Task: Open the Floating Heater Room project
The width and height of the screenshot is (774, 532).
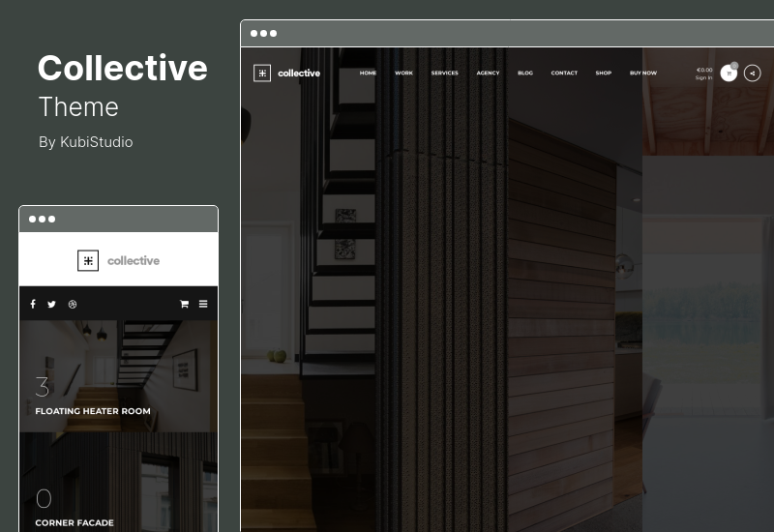Action: click(118, 376)
